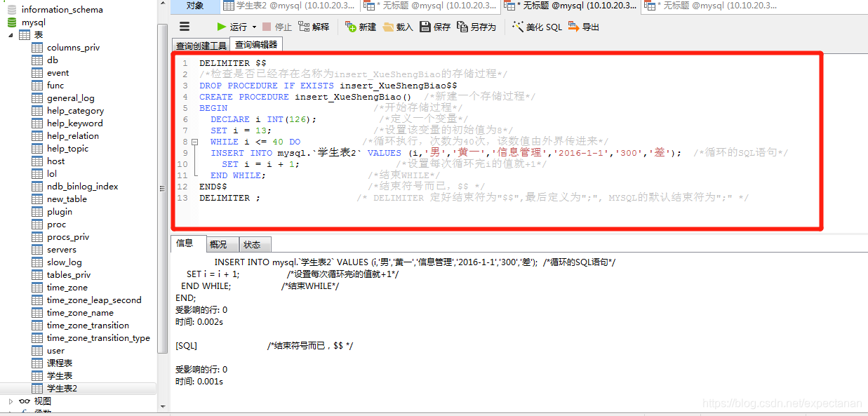
Task: Select the time_zone_transition_type table
Action: [98, 338]
